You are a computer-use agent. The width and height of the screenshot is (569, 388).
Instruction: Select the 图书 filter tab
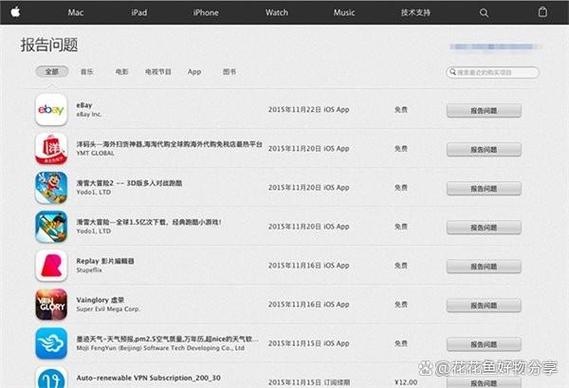click(x=229, y=72)
